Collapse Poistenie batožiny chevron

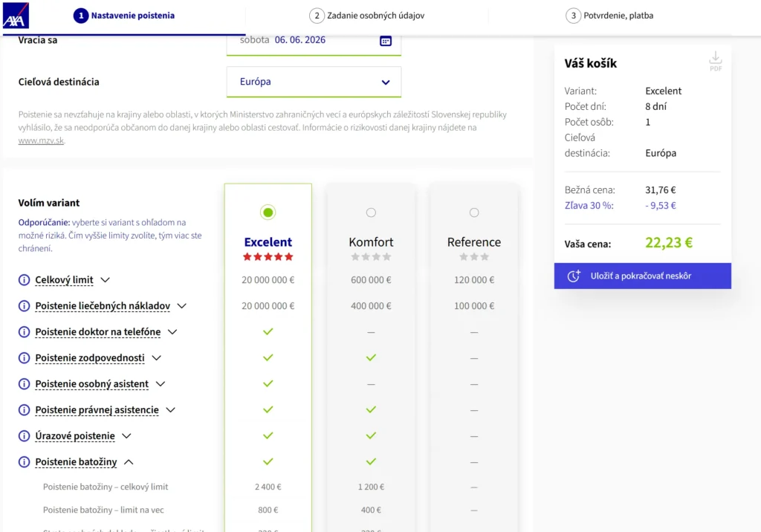(129, 461)
